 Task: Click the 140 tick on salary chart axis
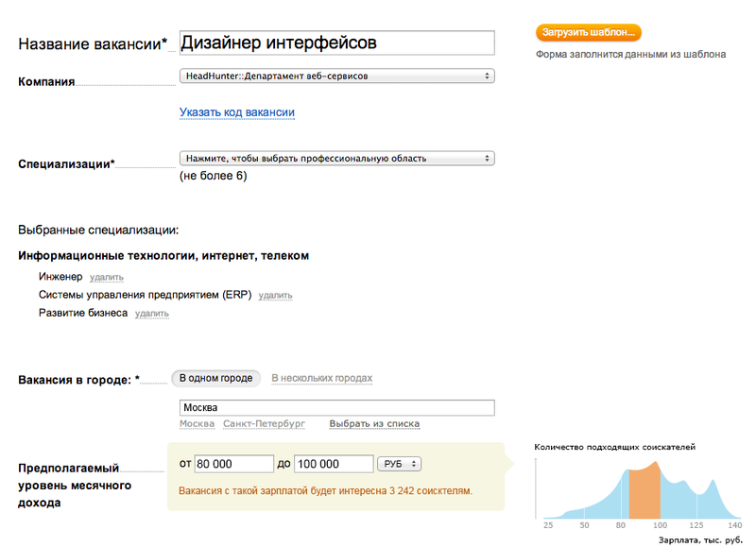pos(735,525)
